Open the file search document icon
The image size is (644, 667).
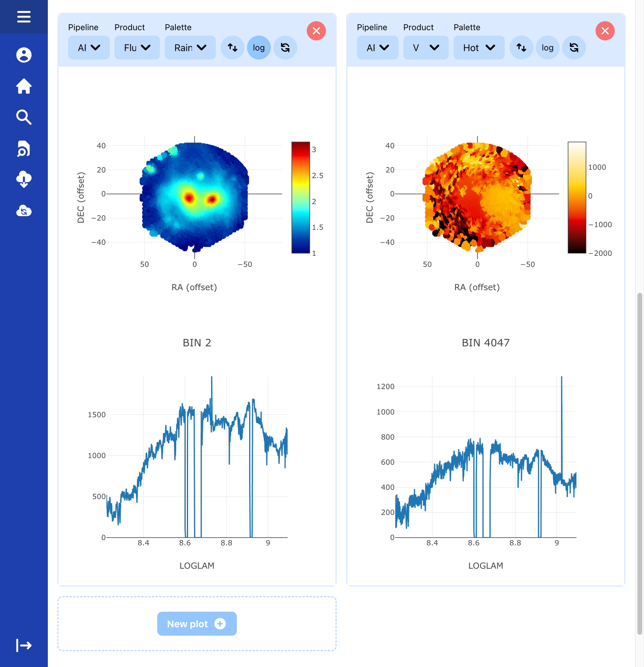tap(24, 149)
